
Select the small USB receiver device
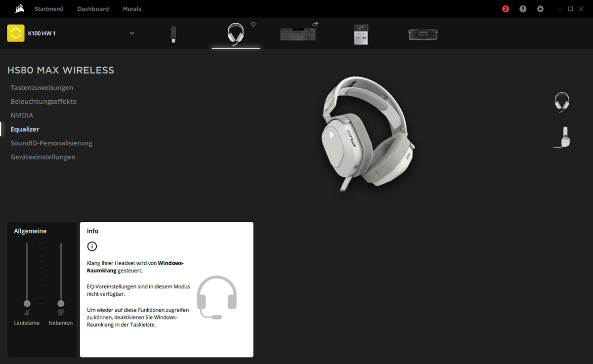(x=361, y=34)
